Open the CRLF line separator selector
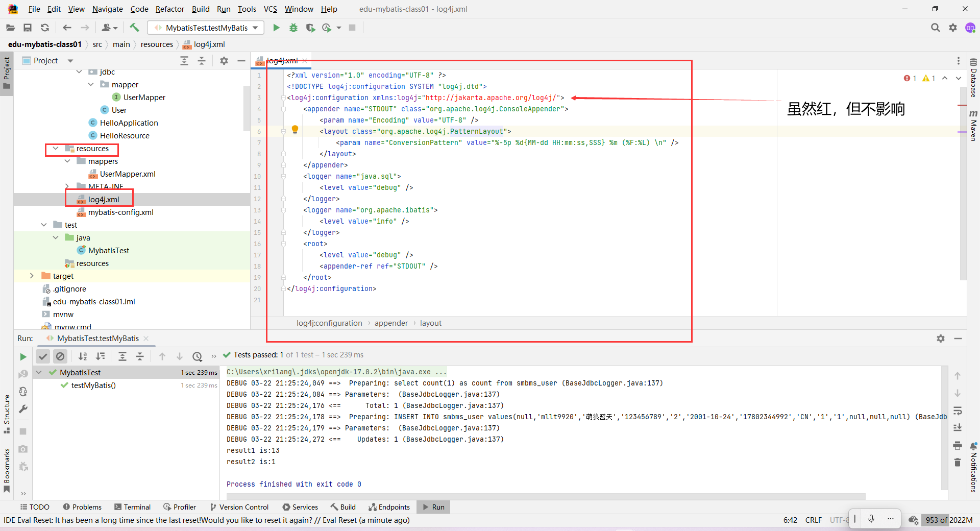Screen dimensions: 980x531 [x=814, y=520]
